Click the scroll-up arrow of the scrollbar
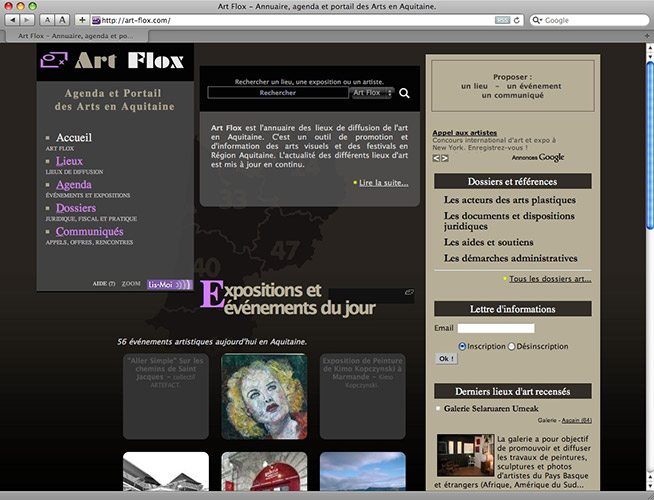Image resolution: width=654 pixels, height=500 pixels. pos(650,47)
